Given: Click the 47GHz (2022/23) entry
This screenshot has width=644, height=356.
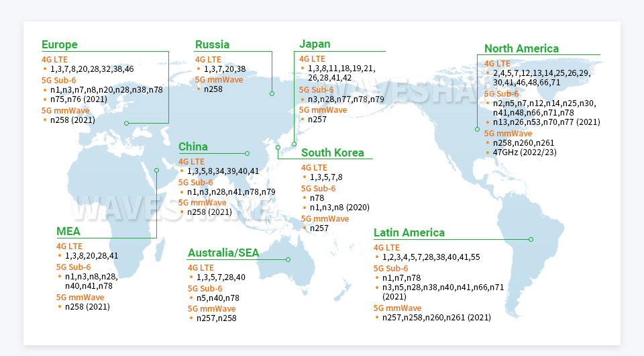Looking at the screenshot, I should pyautogui.click(x=525, y=152).
